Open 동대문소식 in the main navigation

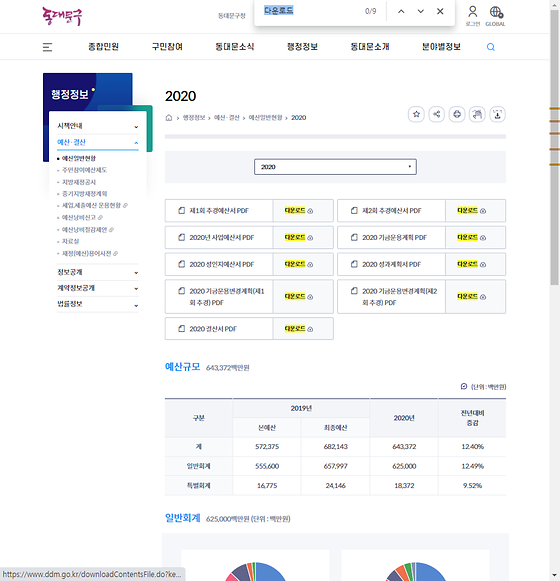coord(235,47)
